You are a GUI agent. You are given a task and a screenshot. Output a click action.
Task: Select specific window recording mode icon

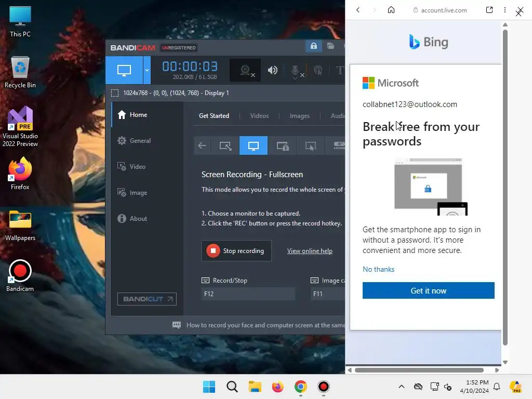coord(282,145)
